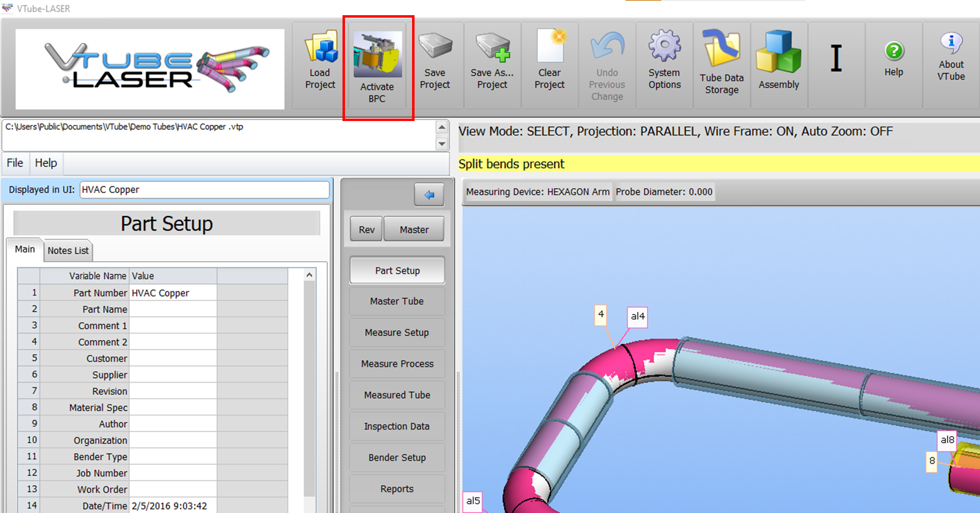Screen dimensions: 980x513
Task: Open the File menu
Action: [15, 163]
